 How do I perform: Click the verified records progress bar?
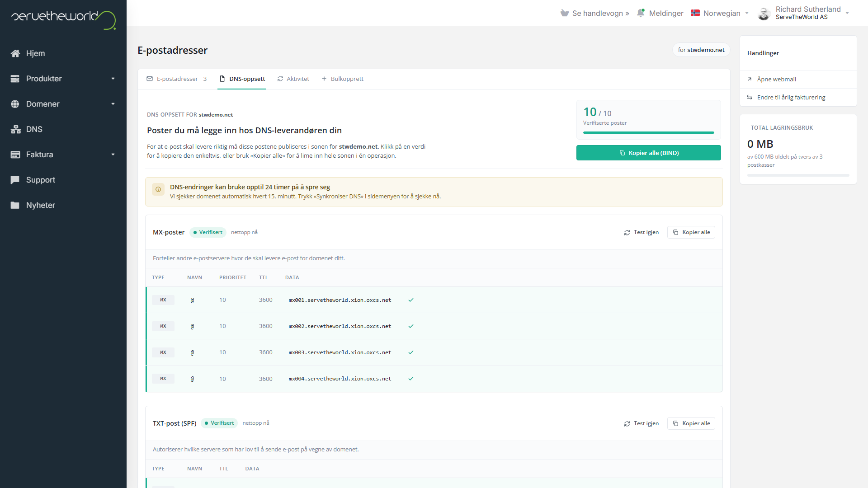(x=649, y=132)
